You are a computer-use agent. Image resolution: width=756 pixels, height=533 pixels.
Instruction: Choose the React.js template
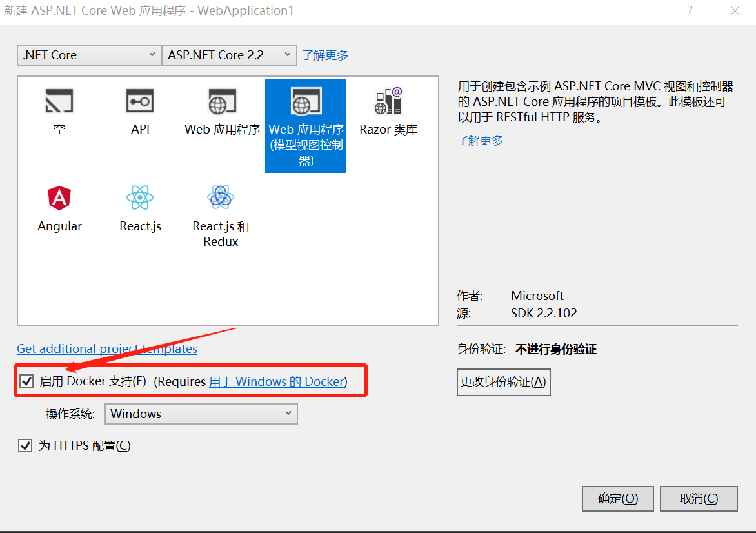click(x=141, y=208)
